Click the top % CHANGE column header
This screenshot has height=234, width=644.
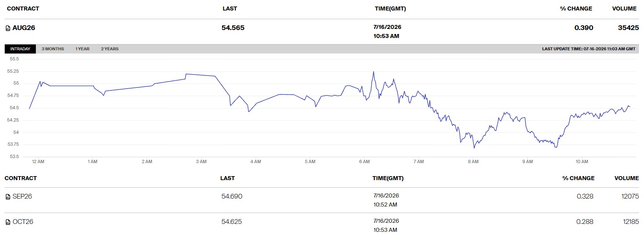tap(576, 9)
